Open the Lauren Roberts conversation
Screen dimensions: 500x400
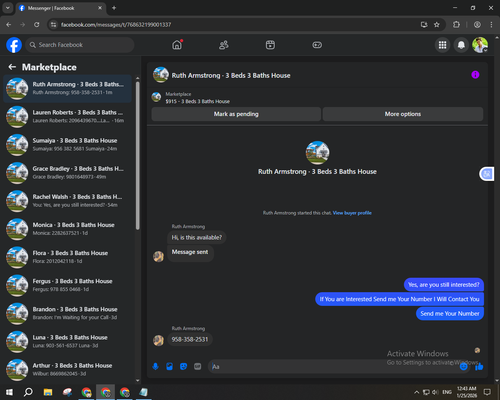pos(67,117)
